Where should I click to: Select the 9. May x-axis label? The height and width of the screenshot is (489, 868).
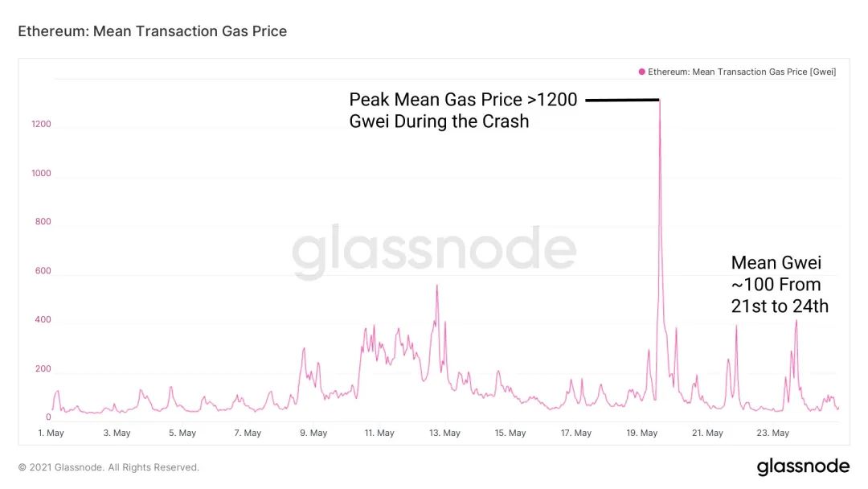click(x=313, y=433)
